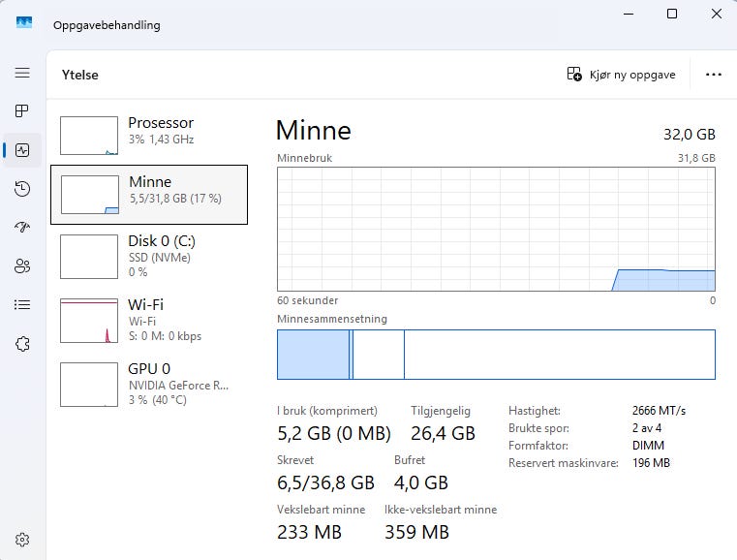Click the Minnesammensetning label
The width and height of the screenshot is (737, 560).
coord(332,319)
